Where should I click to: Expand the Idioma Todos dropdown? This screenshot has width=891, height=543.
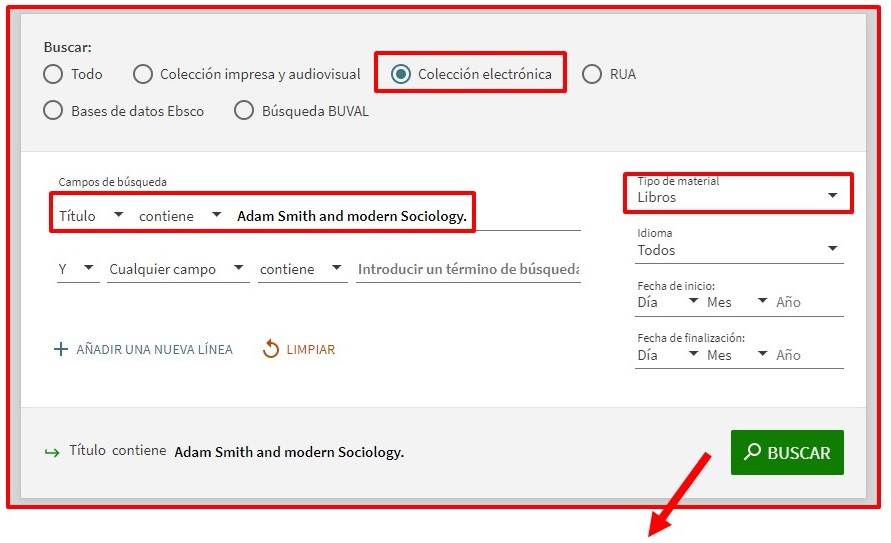[x=739, y=250]
